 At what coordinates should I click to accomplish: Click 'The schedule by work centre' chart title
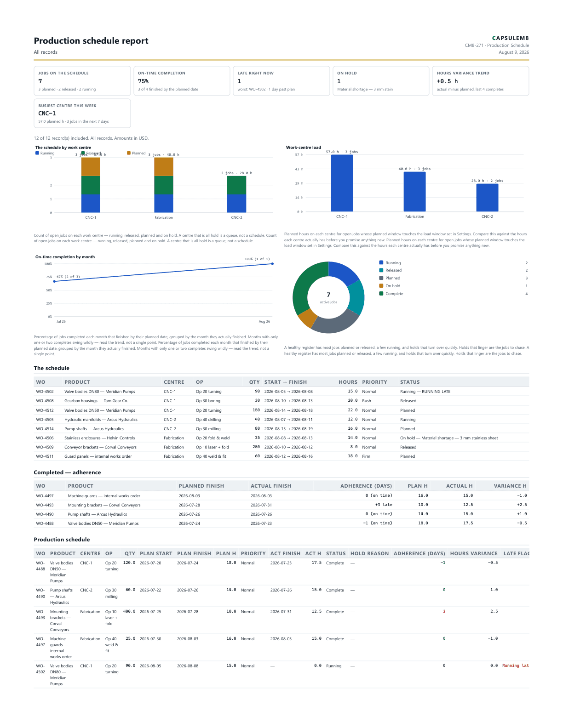(63, 148)
